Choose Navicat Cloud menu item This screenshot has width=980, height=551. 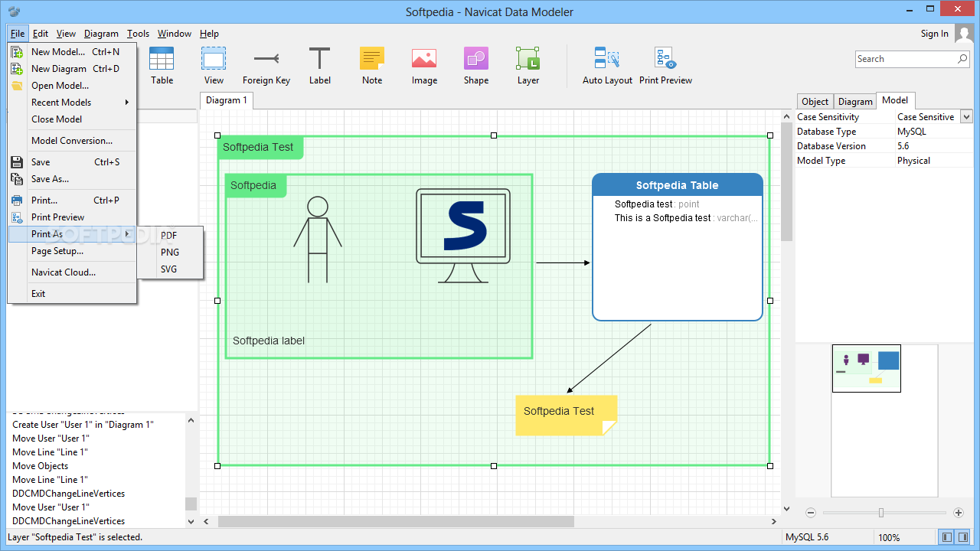[x=72, y=272]
